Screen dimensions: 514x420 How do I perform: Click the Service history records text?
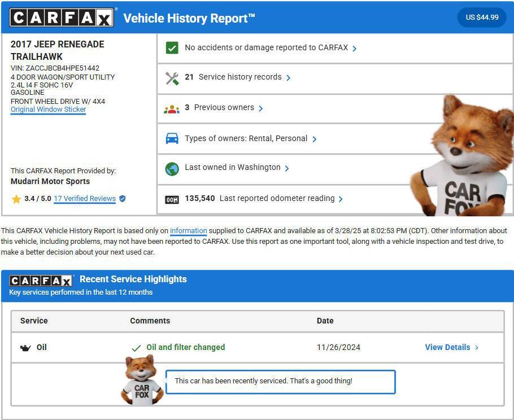pyautogui.click(x=240, y=77)
